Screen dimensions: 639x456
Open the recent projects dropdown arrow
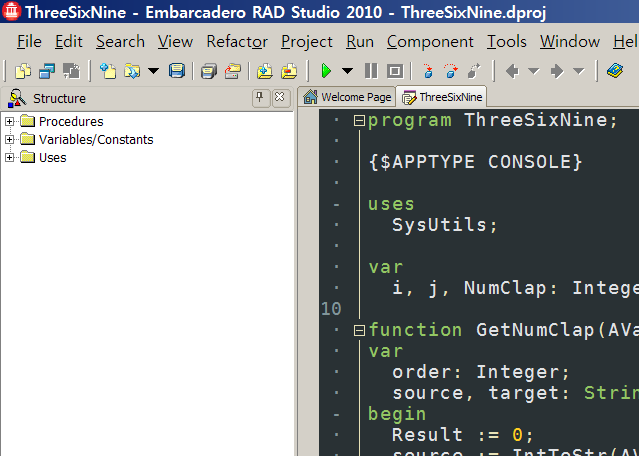tap(153, 71)
